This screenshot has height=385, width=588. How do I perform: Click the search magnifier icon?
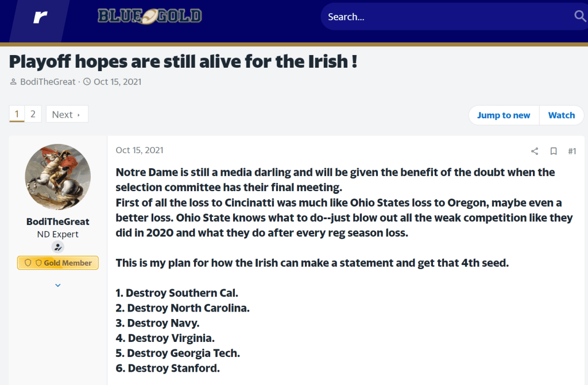click(580, 16)
